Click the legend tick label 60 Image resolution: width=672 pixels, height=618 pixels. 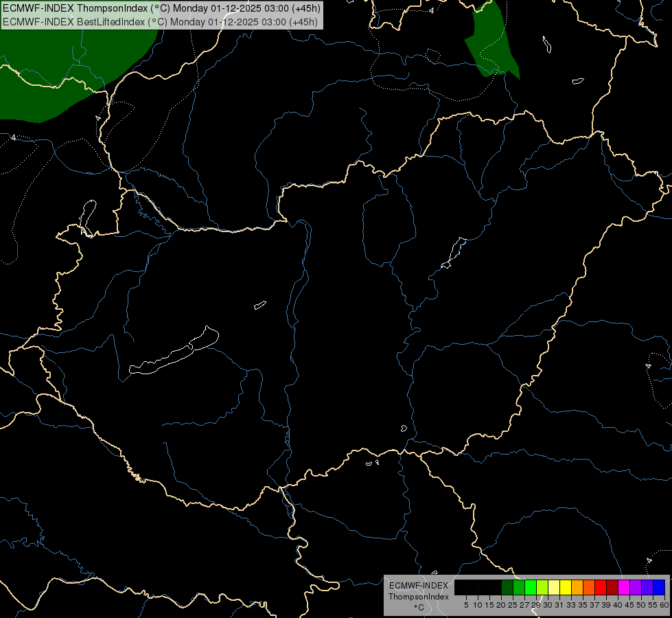click(x=664, y=605)
